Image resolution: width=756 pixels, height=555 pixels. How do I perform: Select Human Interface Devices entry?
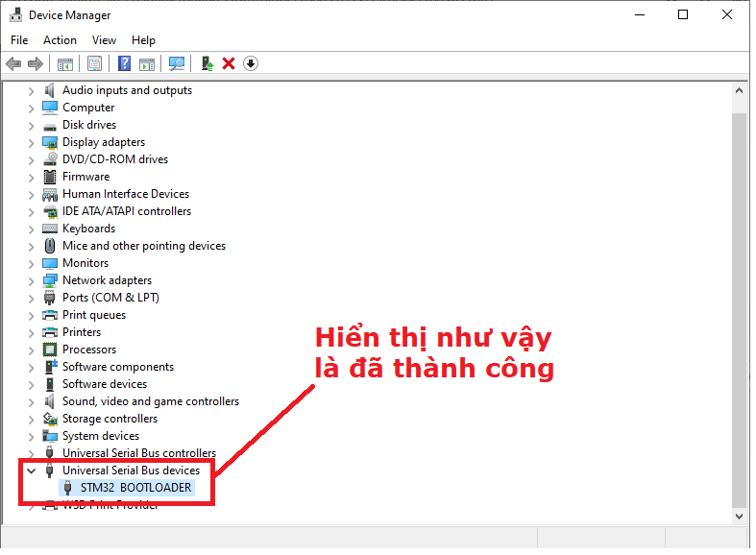point(126,194)
